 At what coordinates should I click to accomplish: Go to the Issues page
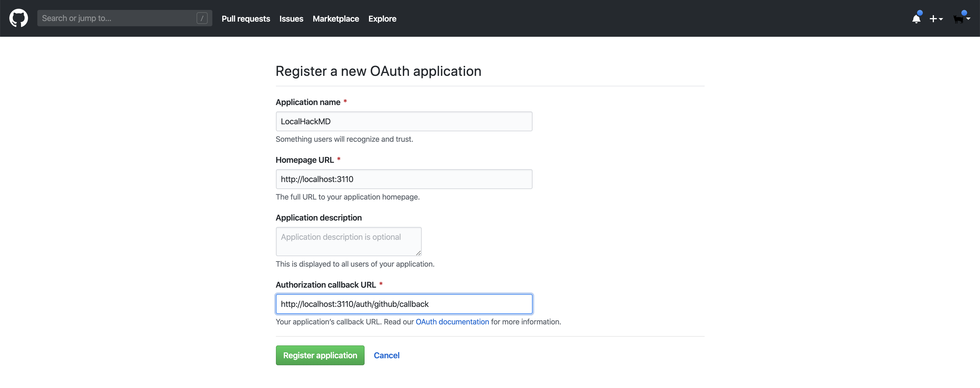tap(291, 18)
